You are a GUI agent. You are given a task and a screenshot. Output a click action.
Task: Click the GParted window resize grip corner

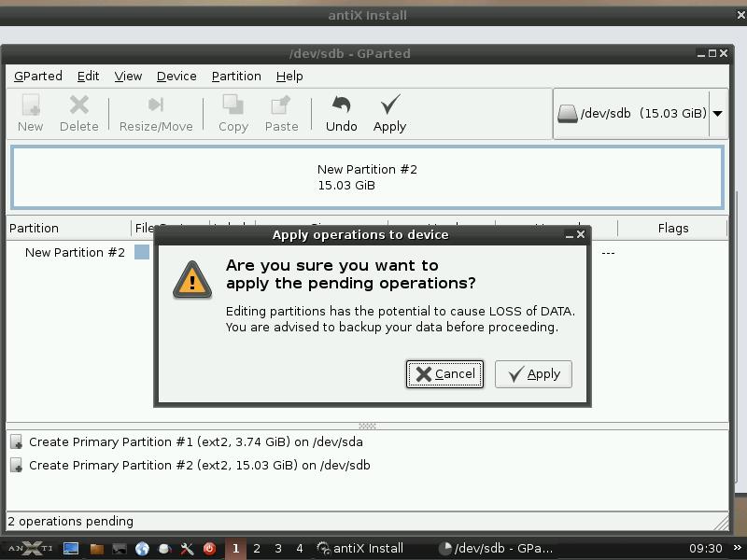pos(722,523)
